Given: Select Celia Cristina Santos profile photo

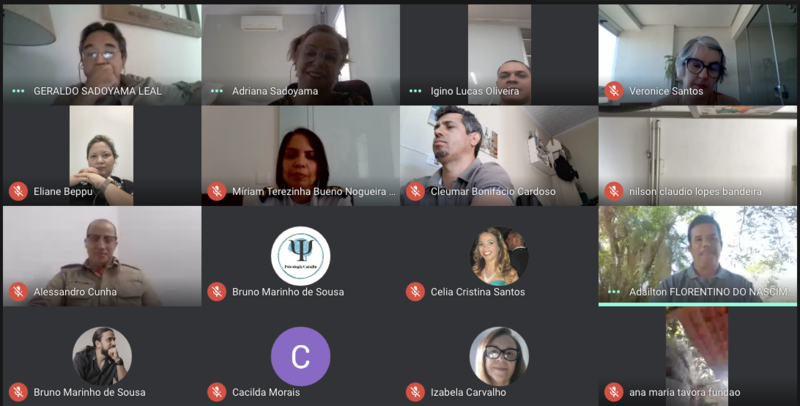Looking at the screenshot, I should point(499,256).
